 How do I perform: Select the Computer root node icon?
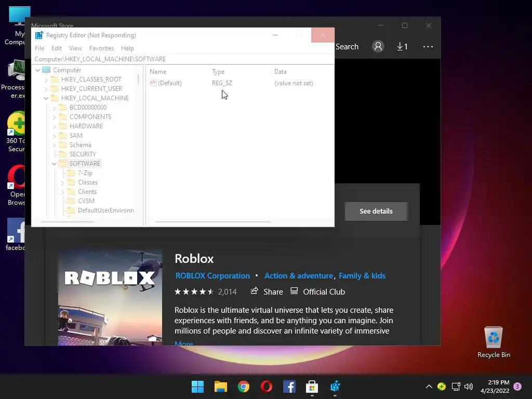coord(46,70)
